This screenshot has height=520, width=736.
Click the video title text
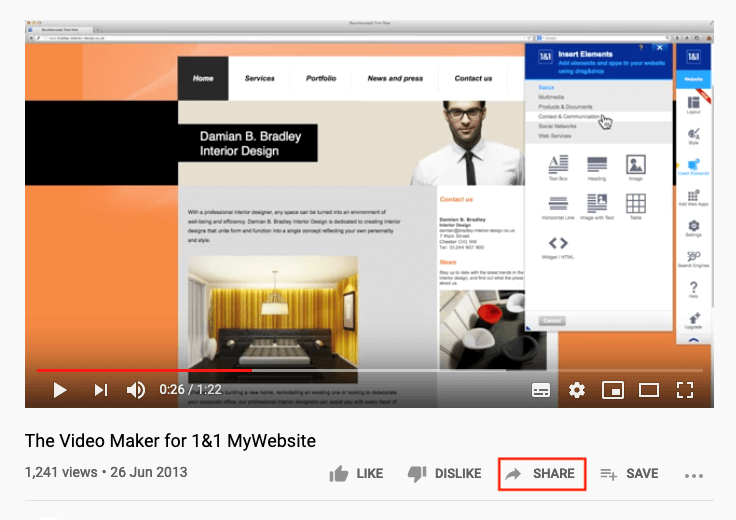pos(170,440)
